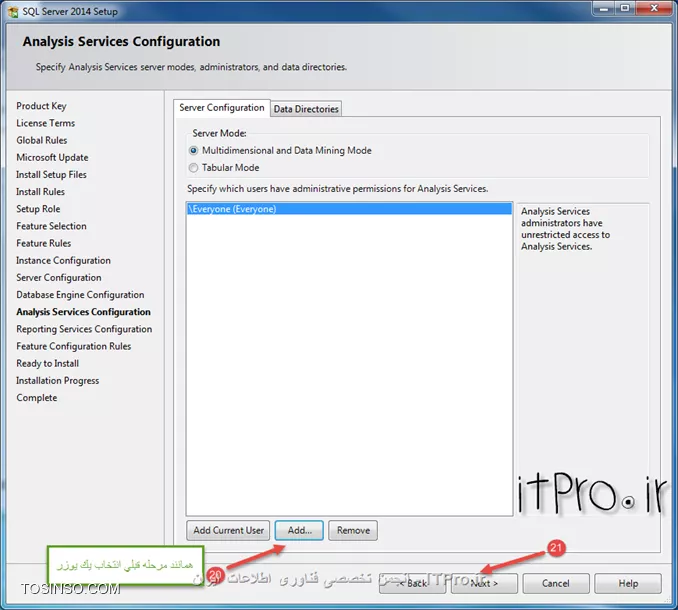Click Server Configuration step in sidebar
This screenshot has width=678, height=610.
tap(59, 278)
